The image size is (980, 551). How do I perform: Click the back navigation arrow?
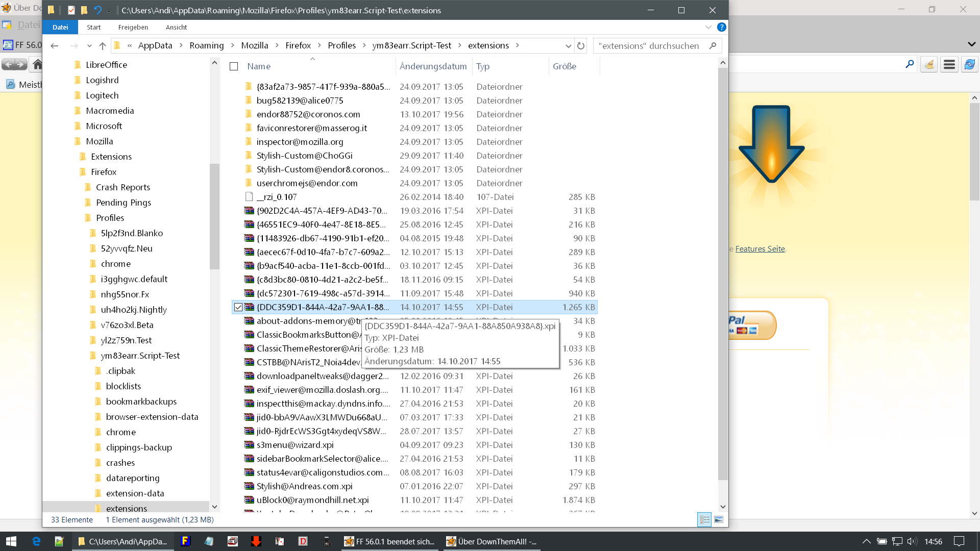[x=55, y=46]
